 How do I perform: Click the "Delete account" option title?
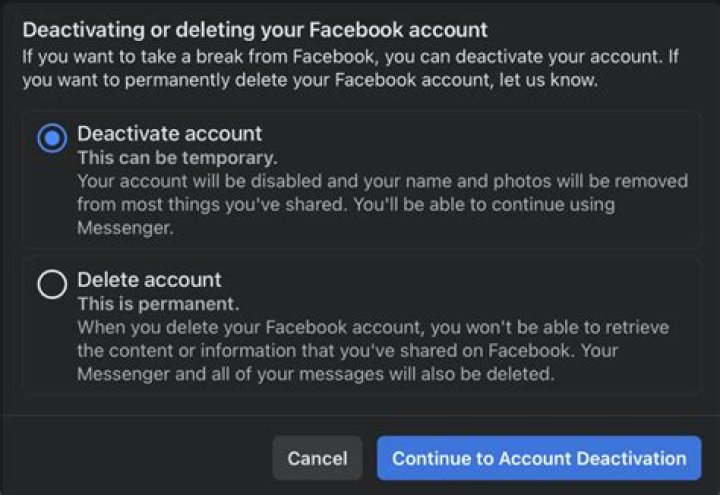click(149, 280)
